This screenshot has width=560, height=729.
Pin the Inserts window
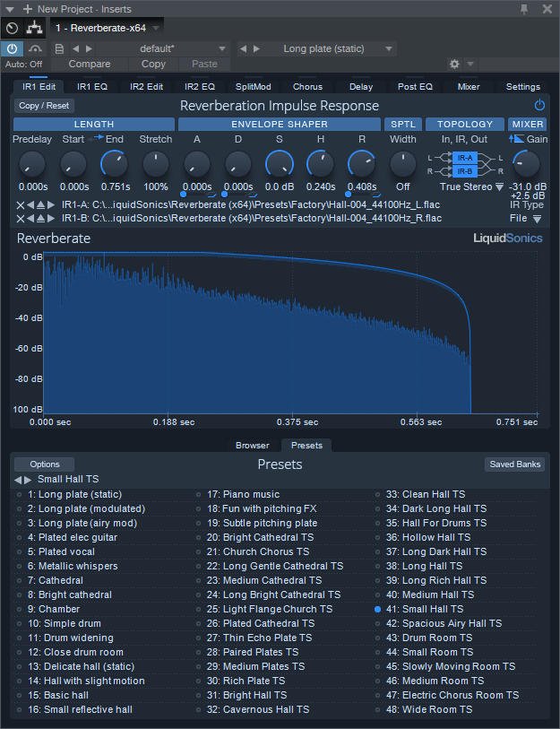[x=524, y=9]
